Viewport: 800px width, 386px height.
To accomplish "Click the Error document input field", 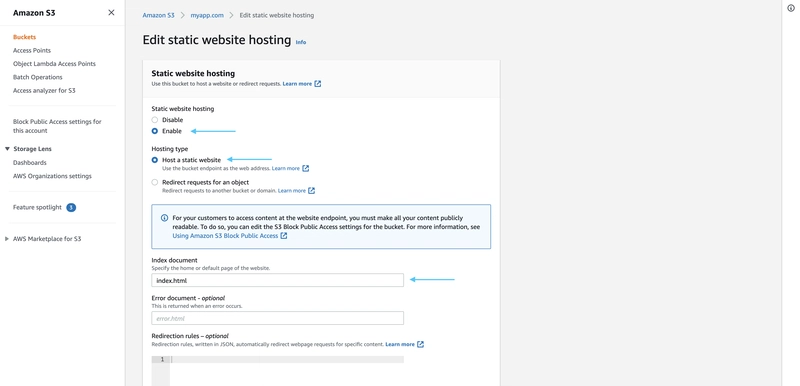I will [278, 318].
